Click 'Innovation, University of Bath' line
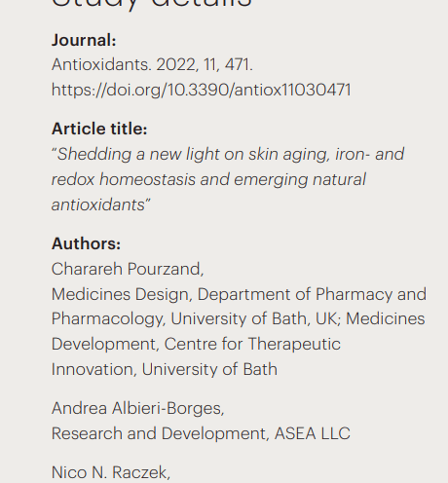Image resolution: width=448 pixels, height=483 pixels. coord(165,369)
